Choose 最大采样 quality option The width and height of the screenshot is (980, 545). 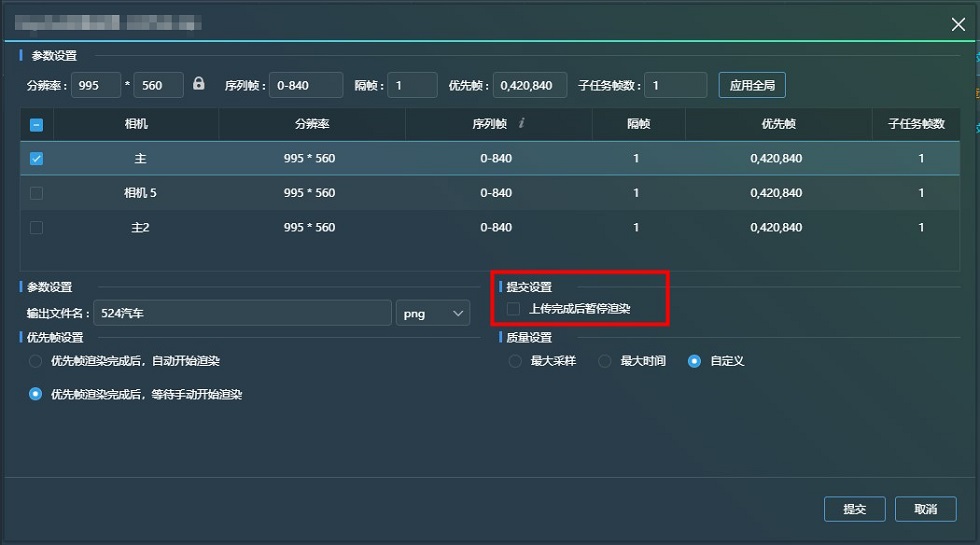pos(515,361)
